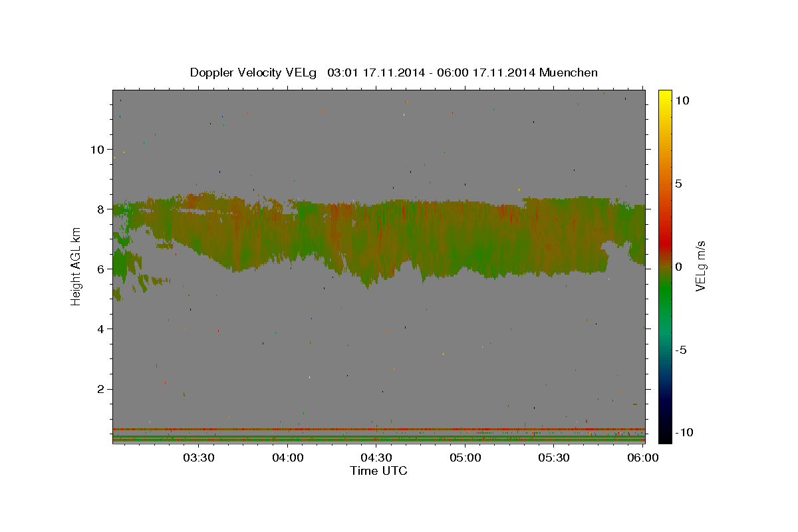Click the 04:30 time tick label
Viewport: 798px width, 532px height.
(376, 458)
